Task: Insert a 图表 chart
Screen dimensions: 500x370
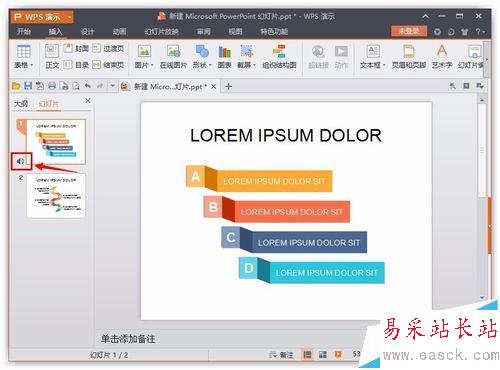Action: pyautogui.click(x=224, y=56)
